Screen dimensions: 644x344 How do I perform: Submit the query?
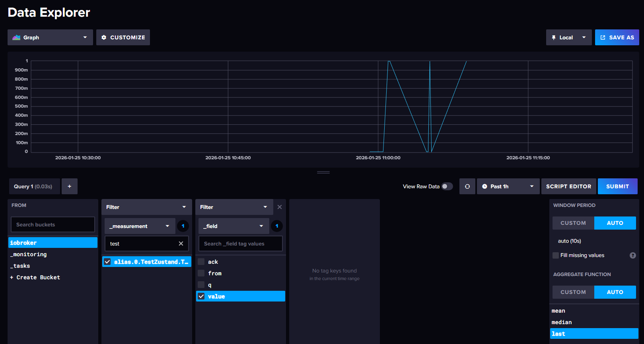618,186
